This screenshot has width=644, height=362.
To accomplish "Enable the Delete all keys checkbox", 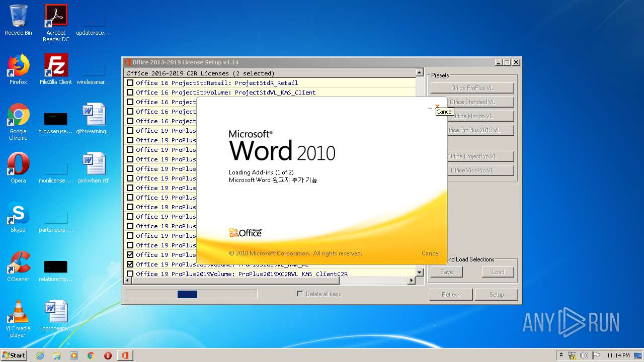I will pyautogui.click(x=300, y=294).
